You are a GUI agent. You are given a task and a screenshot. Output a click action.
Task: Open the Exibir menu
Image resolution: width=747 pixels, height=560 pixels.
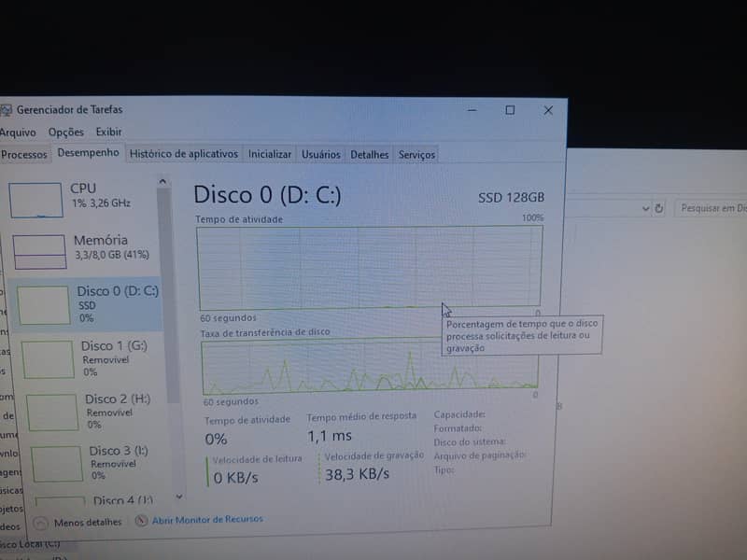point(108,132)
